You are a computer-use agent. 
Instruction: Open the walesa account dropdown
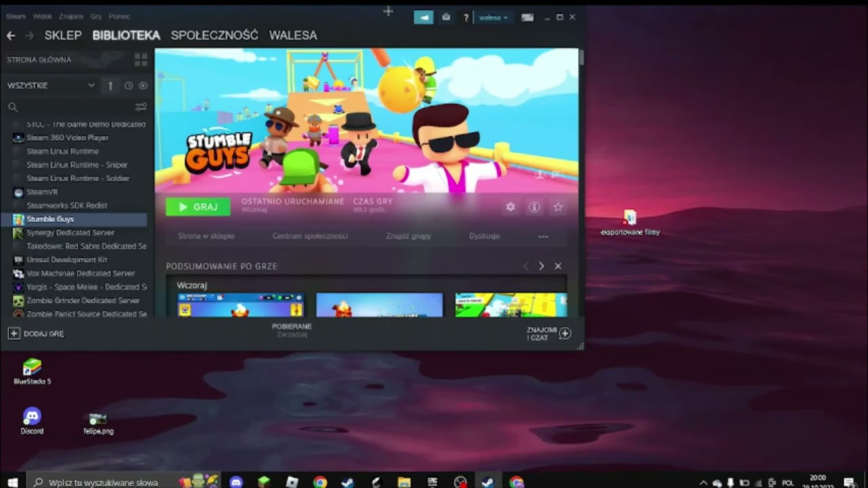point(494,18)
